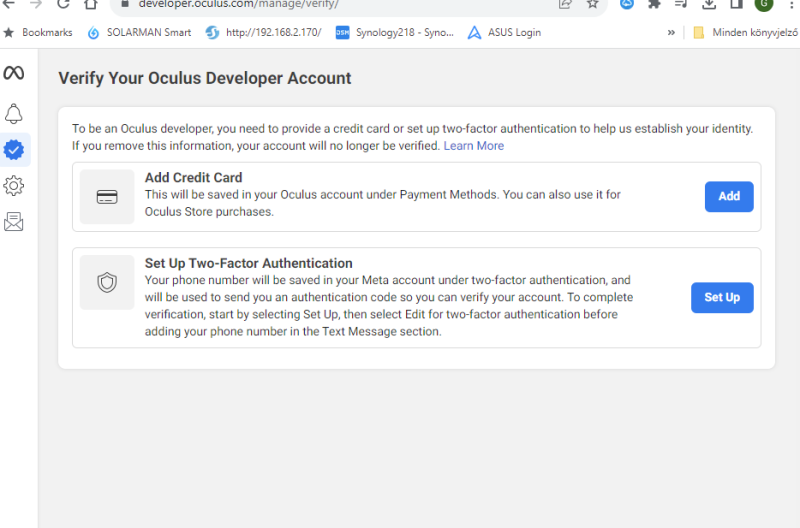Go to browser home page icon
Screen dimensions: 800x528
(x=91, y=4)
